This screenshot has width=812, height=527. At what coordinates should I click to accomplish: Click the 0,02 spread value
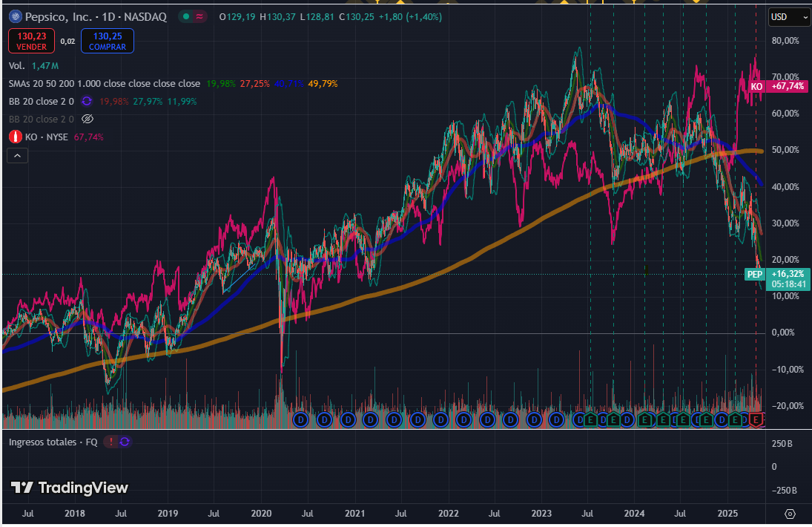67,42
